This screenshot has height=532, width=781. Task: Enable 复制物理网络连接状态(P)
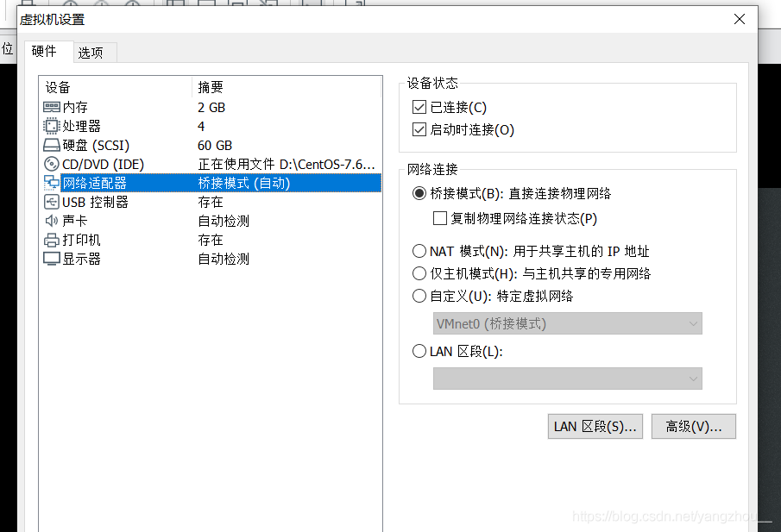(x=440, y=218)
